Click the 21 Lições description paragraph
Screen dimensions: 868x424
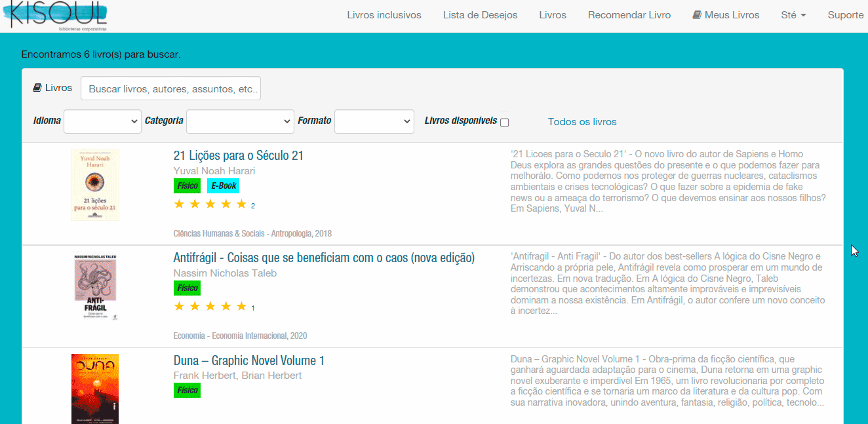point(667,182)
